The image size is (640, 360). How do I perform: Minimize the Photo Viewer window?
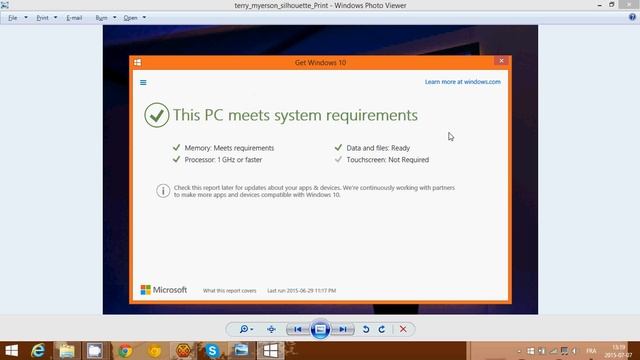point(599,5)
